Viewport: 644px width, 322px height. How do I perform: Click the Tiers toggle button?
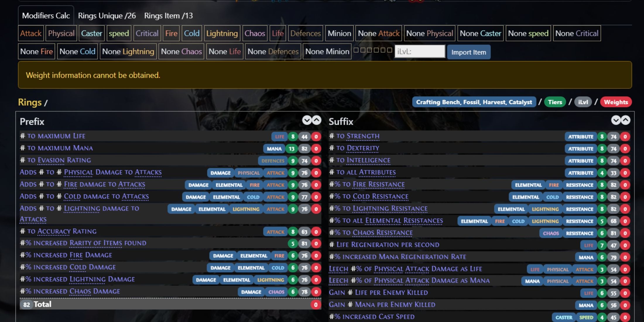coord(556,102)
